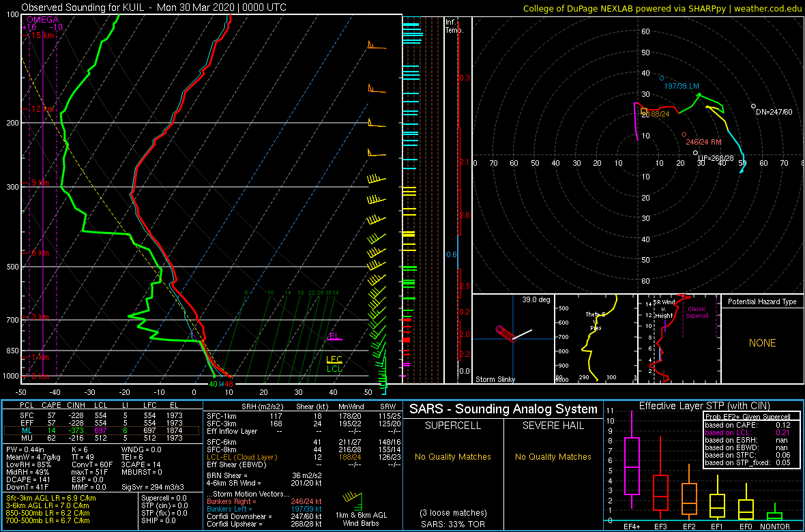Click the SUPERCELL column header

[454, 425]
